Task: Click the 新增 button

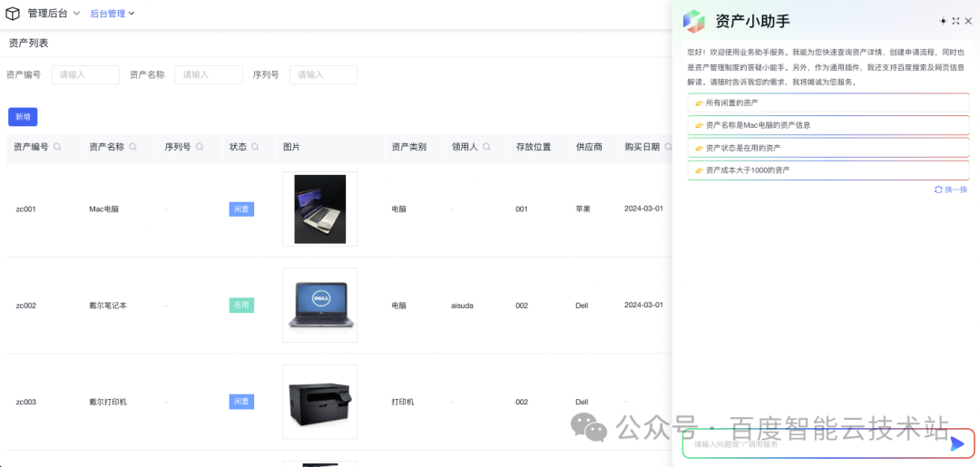Action: pos(23,117)
